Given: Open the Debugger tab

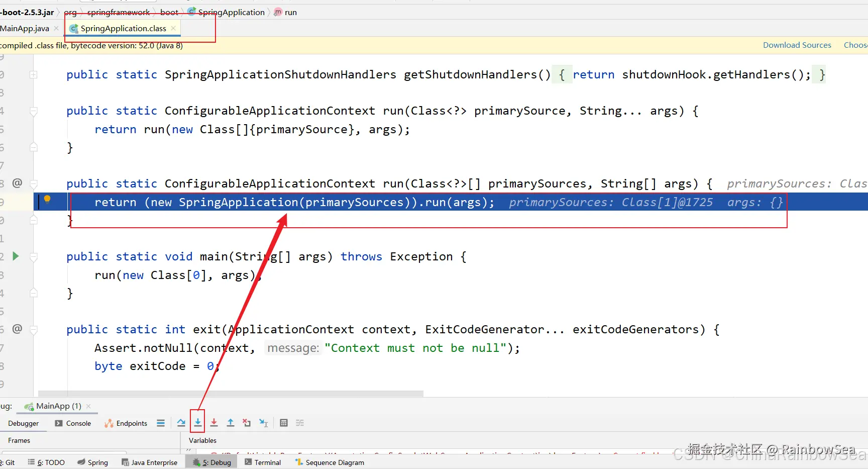Looking at the screenshot, I should [23, 423].
